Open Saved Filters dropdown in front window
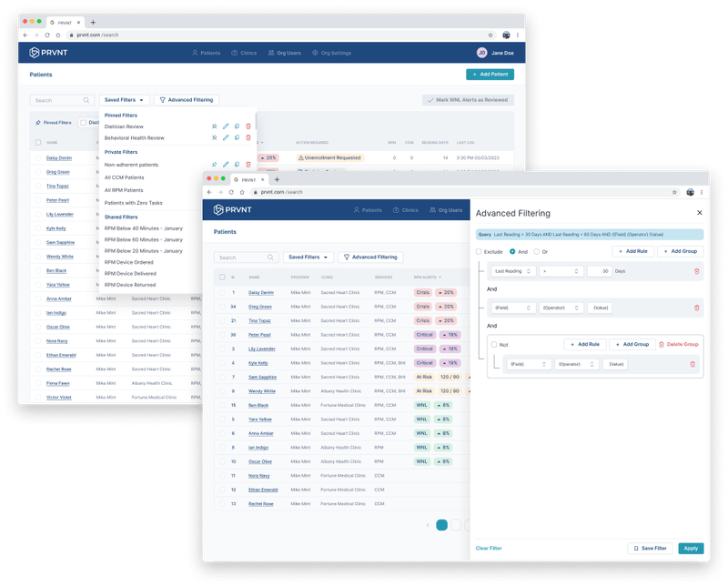Image resolution: width=728 pixels, height=586 pixels. pyautogui.click(x=308, y=258)
